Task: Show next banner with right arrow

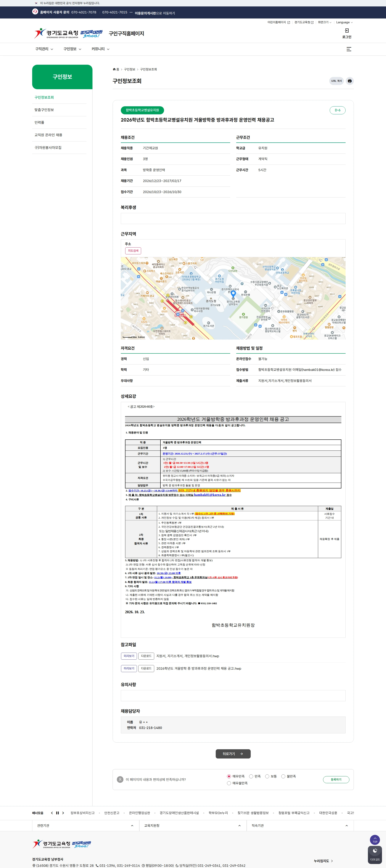Action: click(63, 813)
